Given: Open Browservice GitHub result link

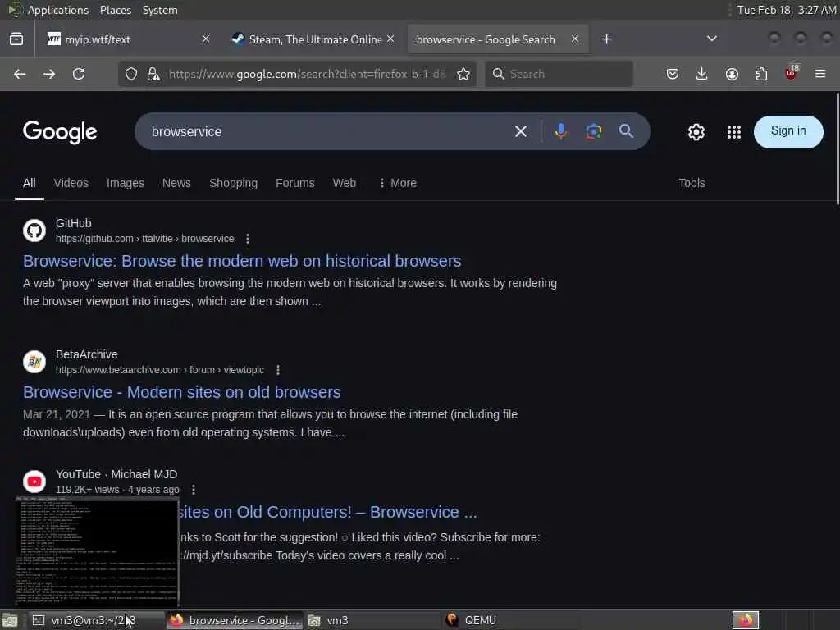Looking at the screenshot, I should pyautogui.click(x=242, y=261).
